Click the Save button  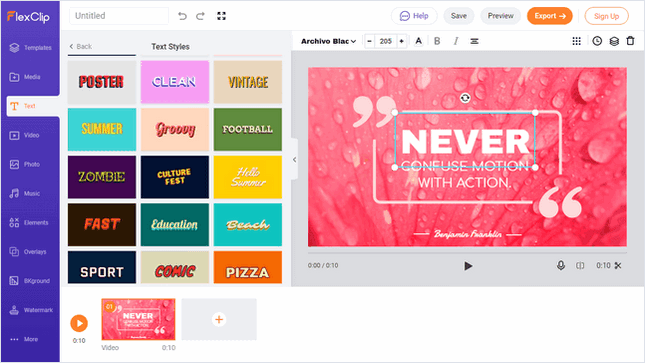pos(459,16)
